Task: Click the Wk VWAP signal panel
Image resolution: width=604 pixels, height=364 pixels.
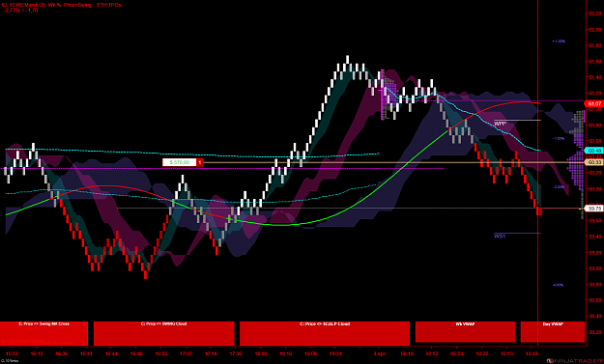Action: 465,332
